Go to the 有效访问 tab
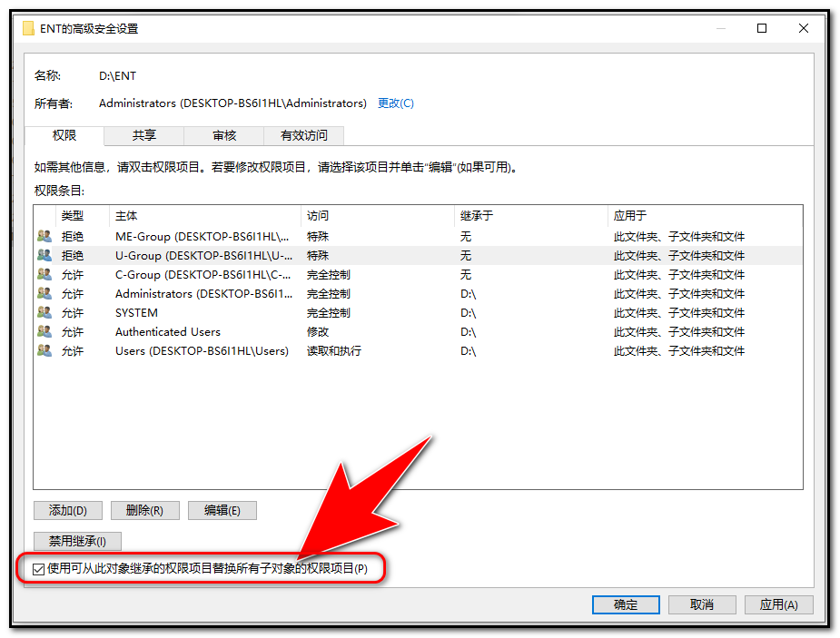Image resolution: width=840 pixels, height=638 pixels. (303, 135)
